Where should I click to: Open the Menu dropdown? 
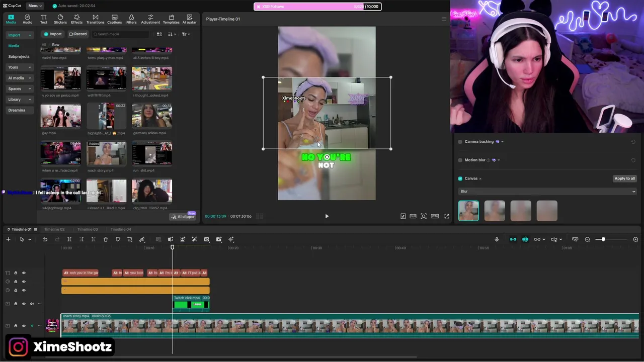click(x=35, y=6)
